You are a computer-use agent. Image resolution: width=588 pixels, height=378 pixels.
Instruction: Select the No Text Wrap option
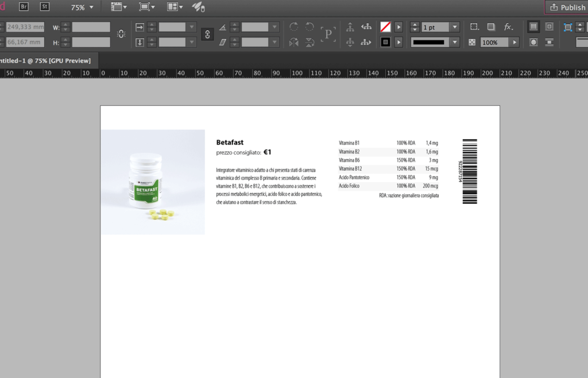click(533, 26)
